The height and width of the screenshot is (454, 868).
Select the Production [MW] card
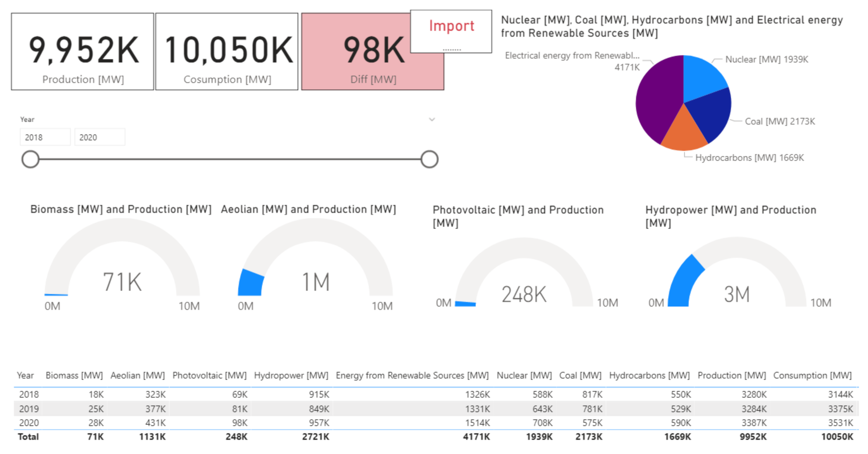point(83,52)
